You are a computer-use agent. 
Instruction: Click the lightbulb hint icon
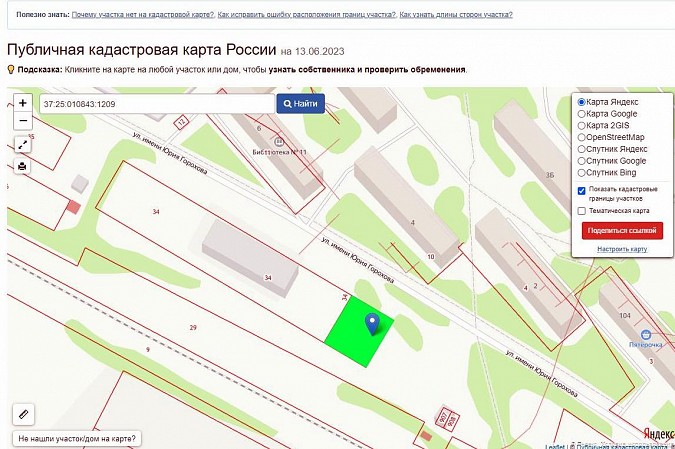coord(11,69)
